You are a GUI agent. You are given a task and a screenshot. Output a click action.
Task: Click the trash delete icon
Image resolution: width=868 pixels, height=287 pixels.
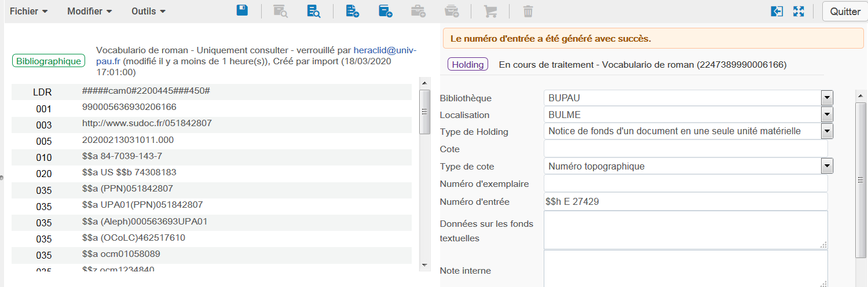coord(528,11)
